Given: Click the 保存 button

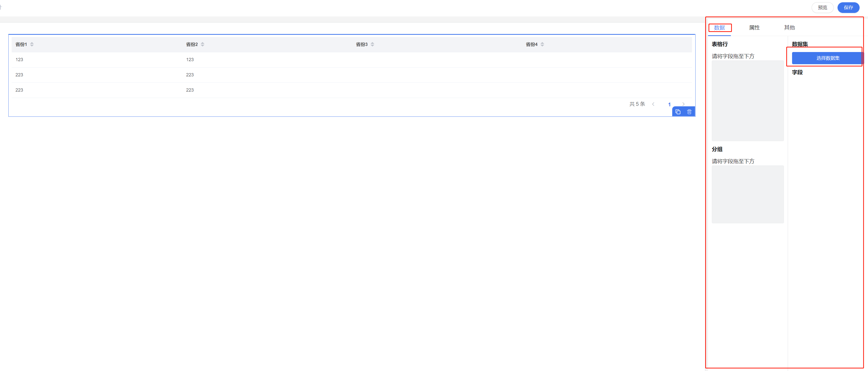Looking at the screenshot, I should point(848,7).
